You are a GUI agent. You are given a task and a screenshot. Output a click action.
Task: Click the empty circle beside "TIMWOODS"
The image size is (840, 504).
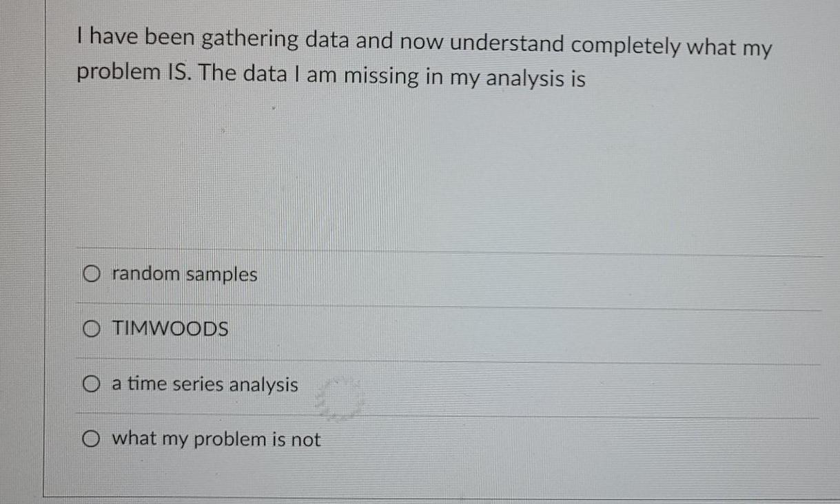point(92,329)
